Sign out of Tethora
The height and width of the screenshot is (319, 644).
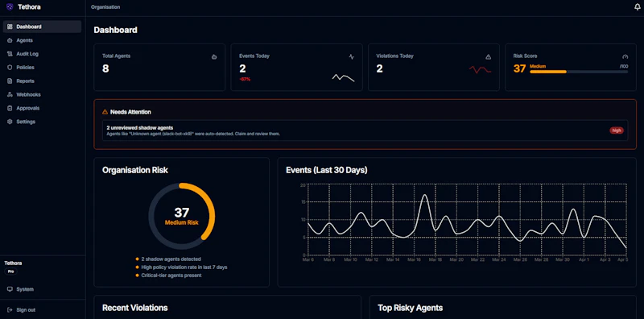(43, 310)
